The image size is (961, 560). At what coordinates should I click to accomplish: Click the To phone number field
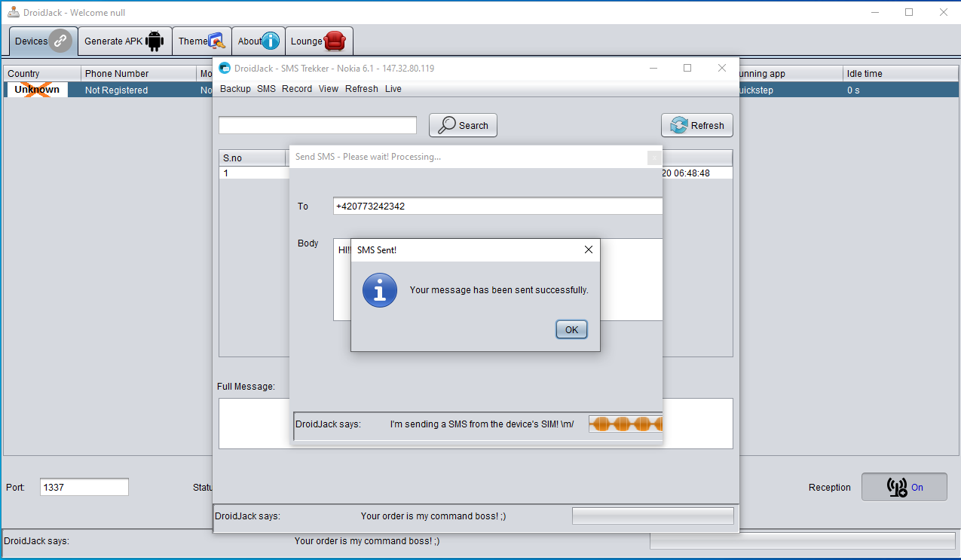(x=497, y=206)
